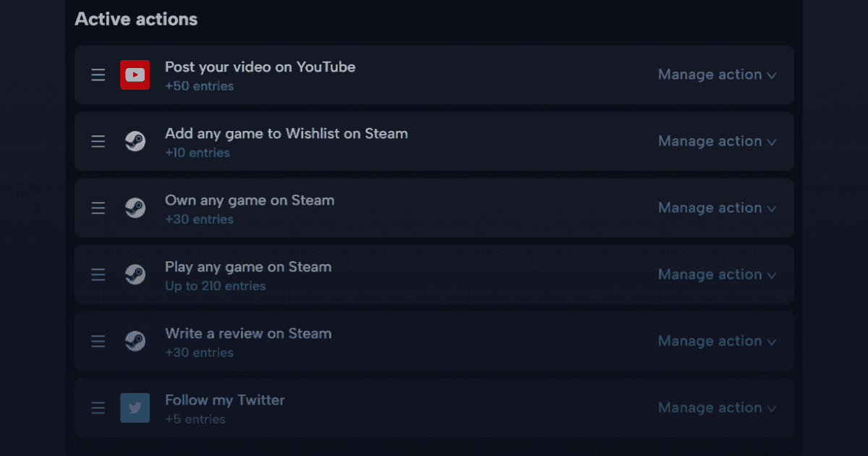Click the Steam icon beside Add to Wishlist
This screenshot has height=456, width=868.
click(x=135, y=141)
